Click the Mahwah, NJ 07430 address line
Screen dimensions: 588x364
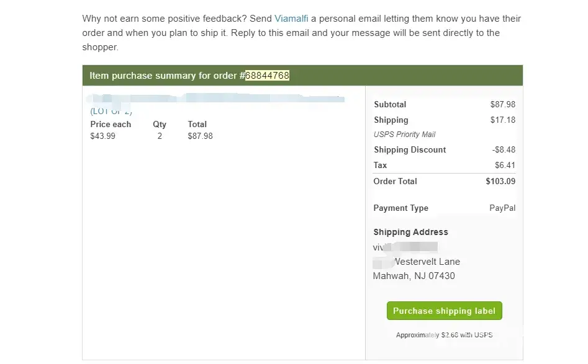(x=414, y=276)
